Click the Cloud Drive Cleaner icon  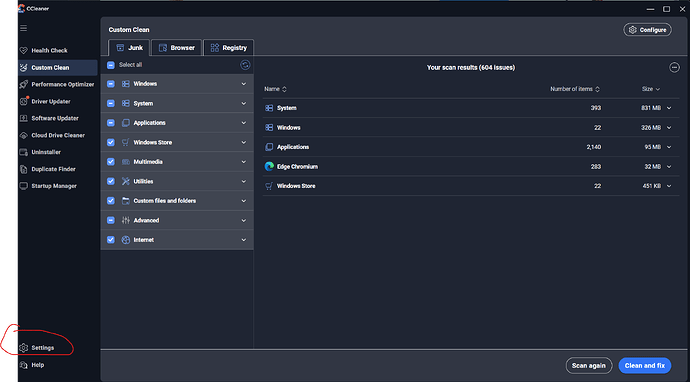(24, 136)
